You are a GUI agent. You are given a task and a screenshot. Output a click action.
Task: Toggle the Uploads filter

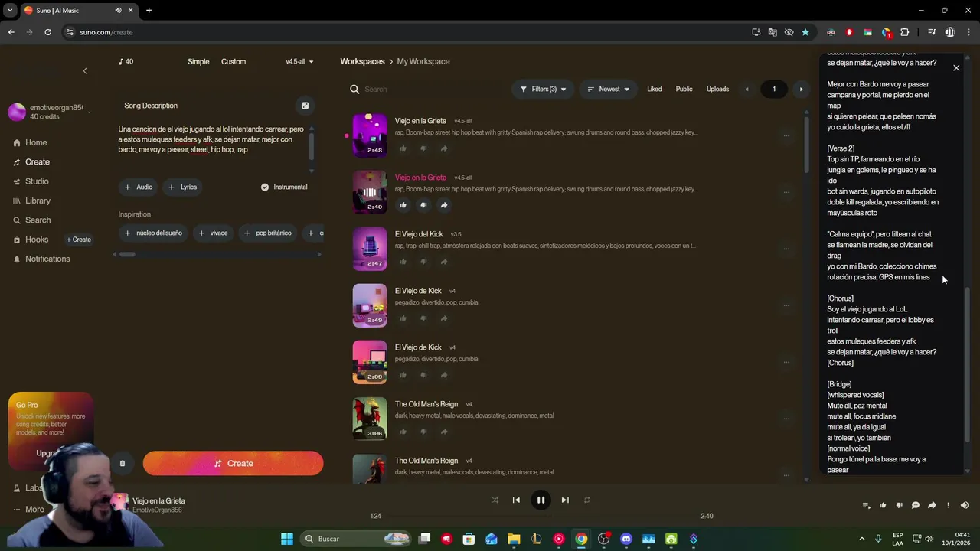click(717, 89)
